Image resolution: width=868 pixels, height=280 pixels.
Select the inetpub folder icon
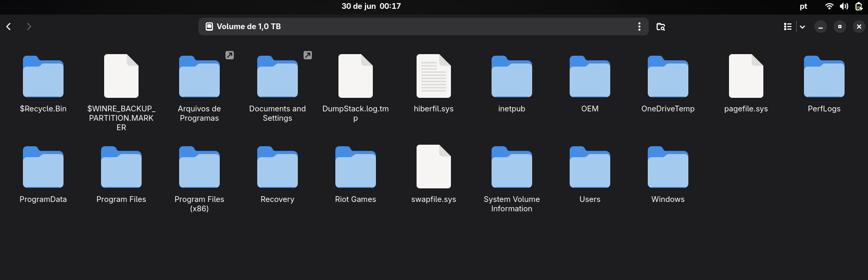coord(512,76)
